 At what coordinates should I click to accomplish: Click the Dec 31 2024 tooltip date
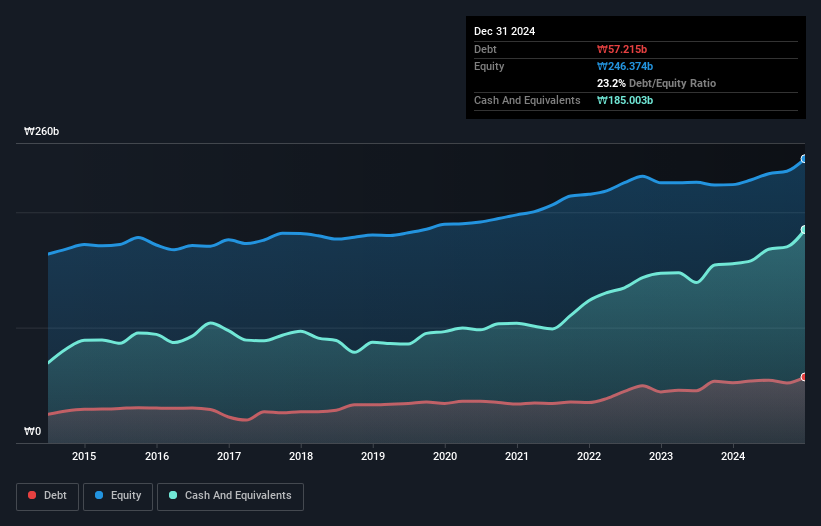(504, 31)
